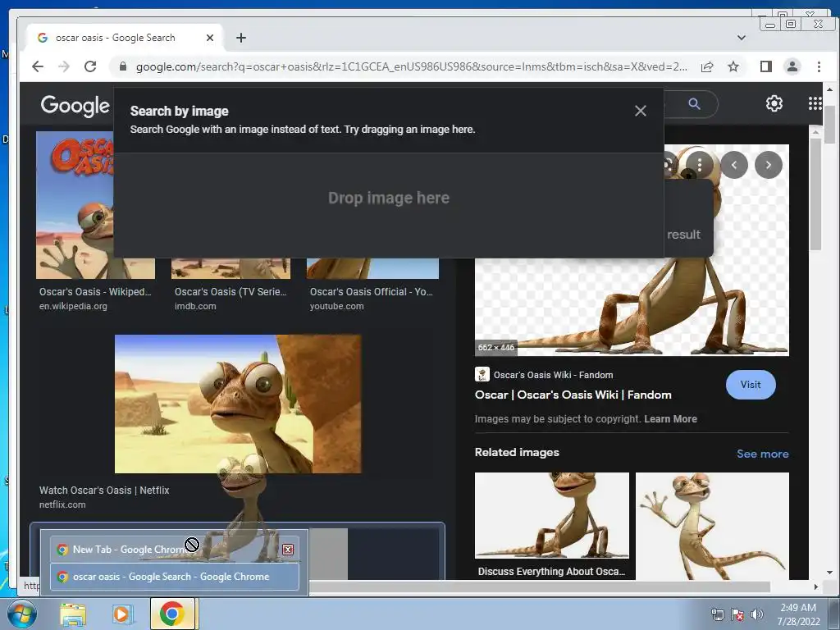This screenshot has height=630, width=840.
Task: Click See more related images
Action: pyautogui.click(x=762, y=454)
